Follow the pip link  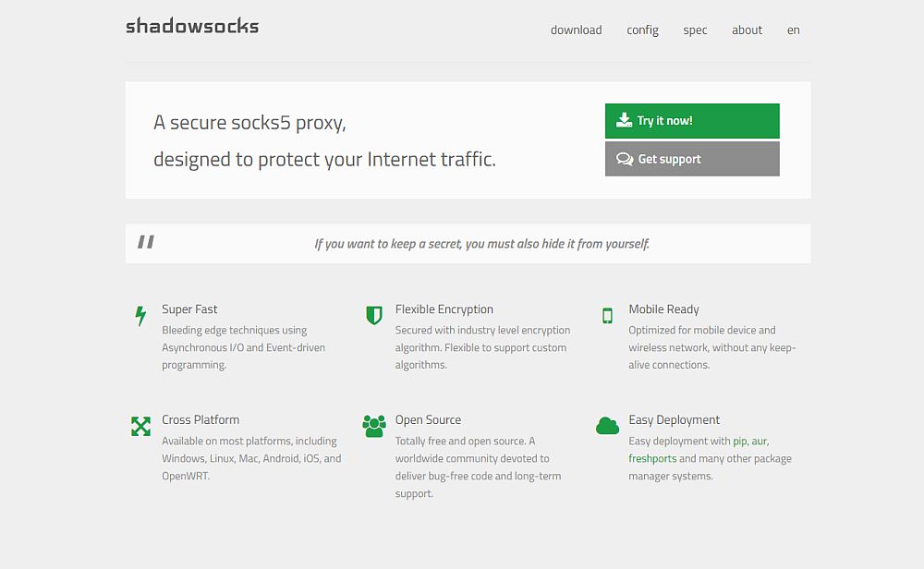tap(739, 442)
